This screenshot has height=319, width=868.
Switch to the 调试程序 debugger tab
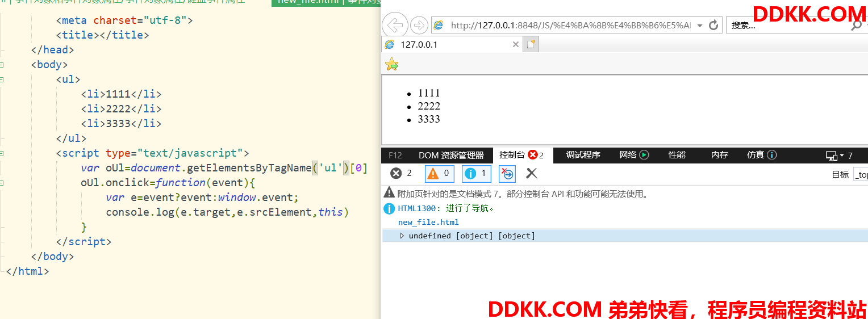tap(583, 155)
